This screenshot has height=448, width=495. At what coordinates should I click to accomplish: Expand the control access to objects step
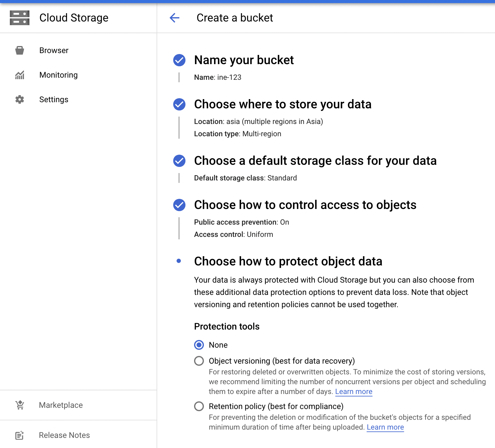(x=305, y=205)
